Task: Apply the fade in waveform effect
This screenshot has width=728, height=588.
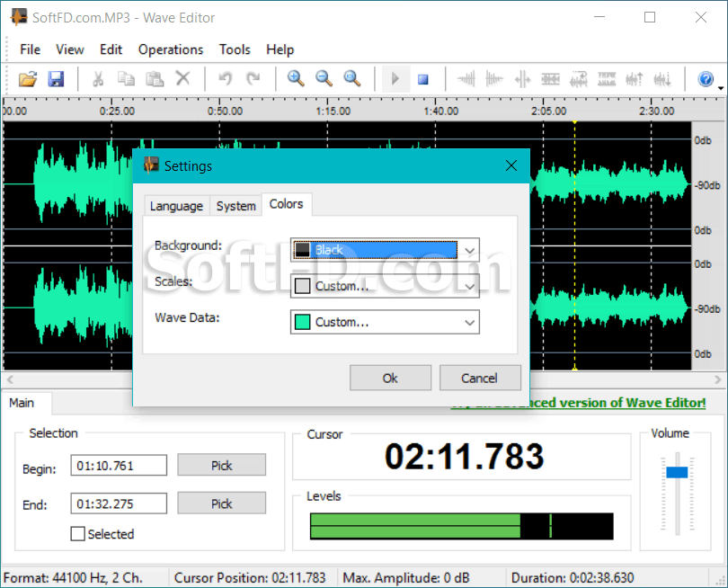Action: click(x=466, y=79)
